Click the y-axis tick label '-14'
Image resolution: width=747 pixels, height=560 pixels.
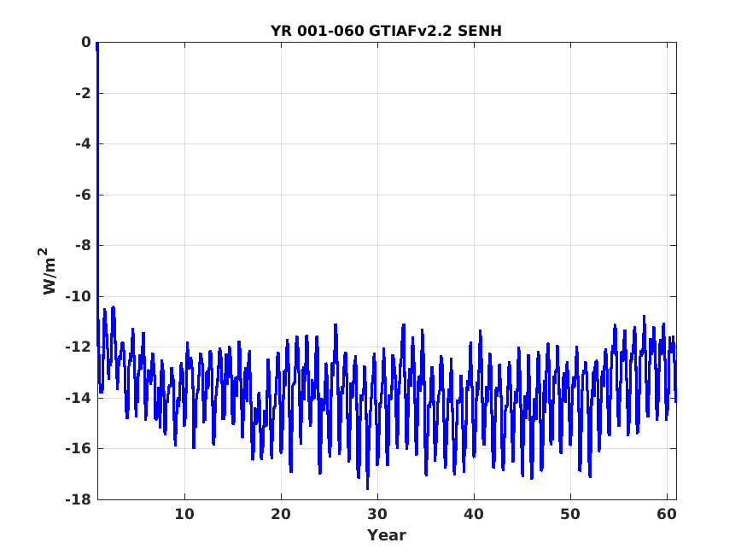(x=79, y=398)
